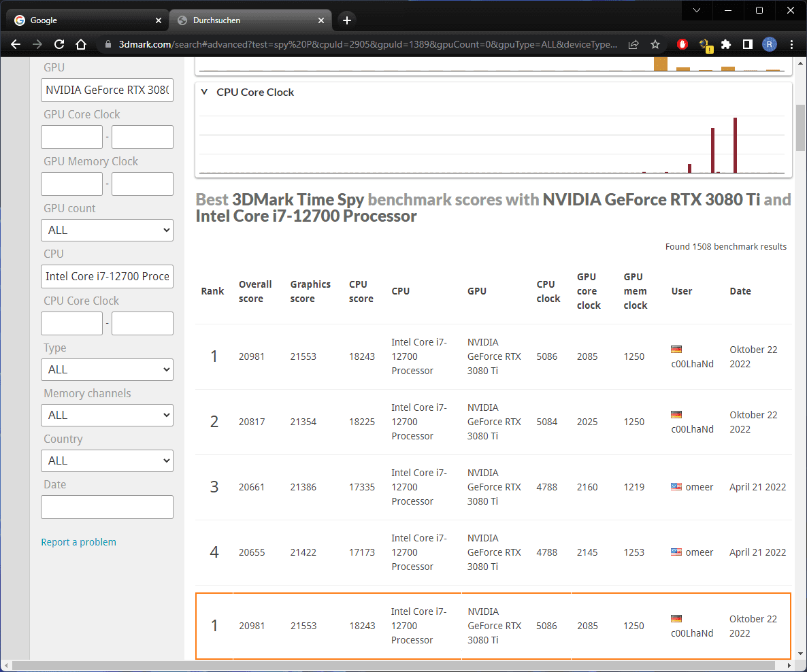Collapse the CPU Core Clock chart
Viewport: 807px width, 672px height.
[204, 92]
